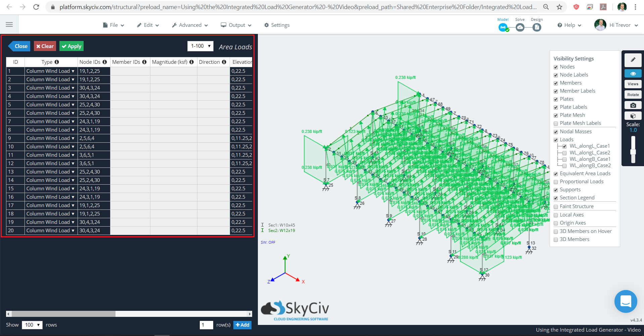Check the WL_alongB_Case1 load case
644x336 pixels.
pos(564,159)
